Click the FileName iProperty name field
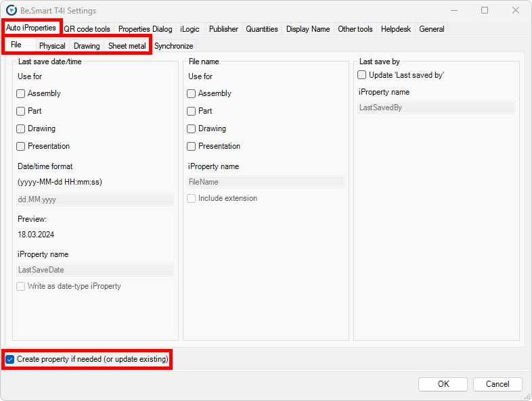The width and height of the screenshot is (532, 401). pos(266,182)
